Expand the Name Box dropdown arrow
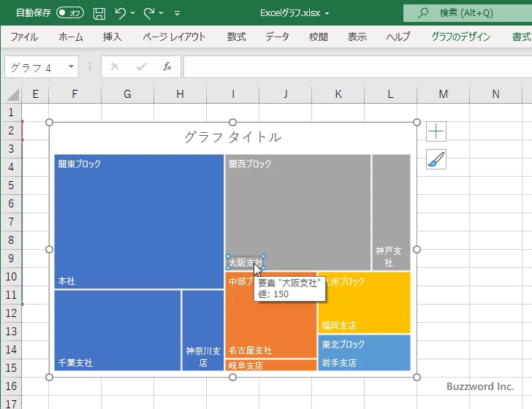Image resolution: width=532 pixels, height=409 pixels. tap(72, 66)
